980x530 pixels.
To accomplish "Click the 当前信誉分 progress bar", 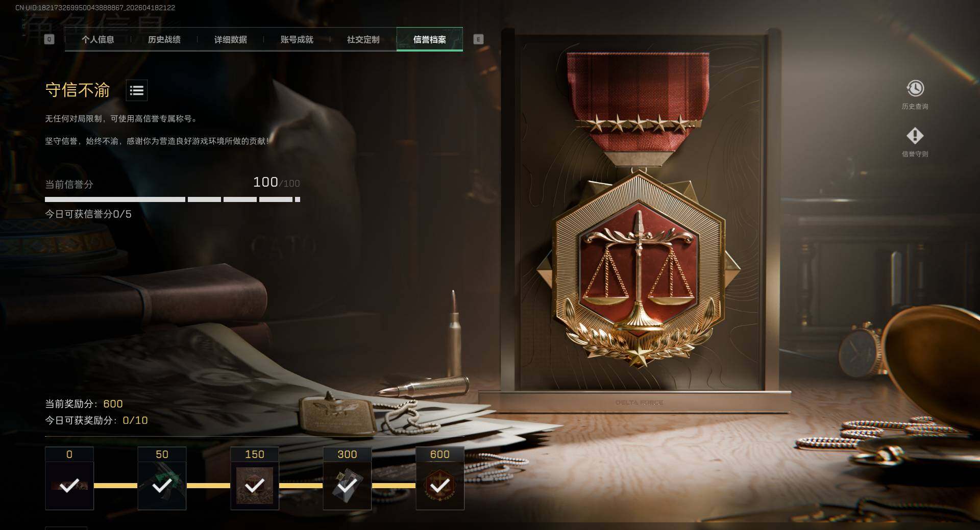I will [173, 199].
